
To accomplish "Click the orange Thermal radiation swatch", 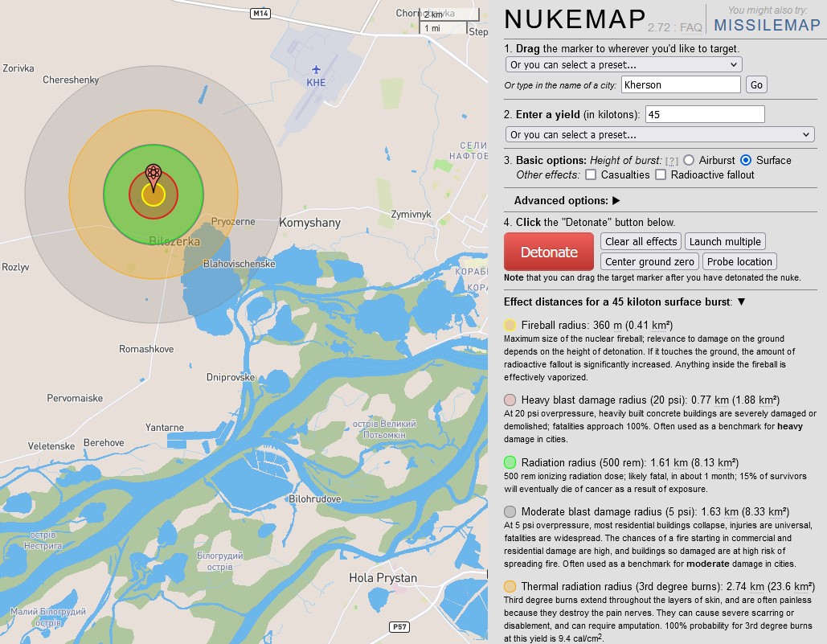I will click(510, 586).
